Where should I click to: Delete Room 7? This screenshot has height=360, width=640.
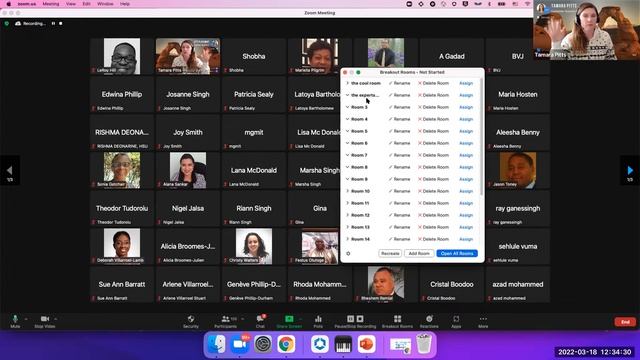click(433, 155)
